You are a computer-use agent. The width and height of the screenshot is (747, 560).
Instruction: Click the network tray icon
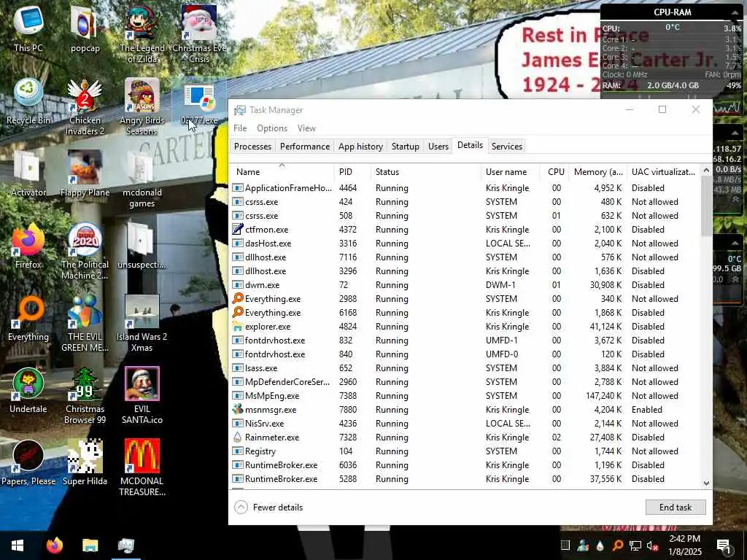coord(635,545)
